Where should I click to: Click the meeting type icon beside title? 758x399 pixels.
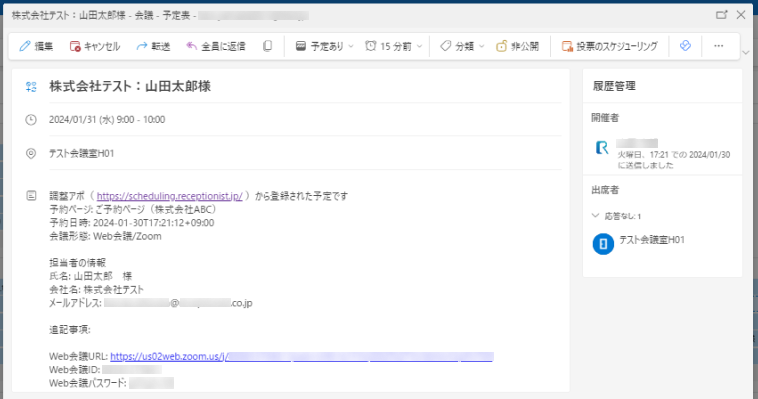click(x=31, y=87)
